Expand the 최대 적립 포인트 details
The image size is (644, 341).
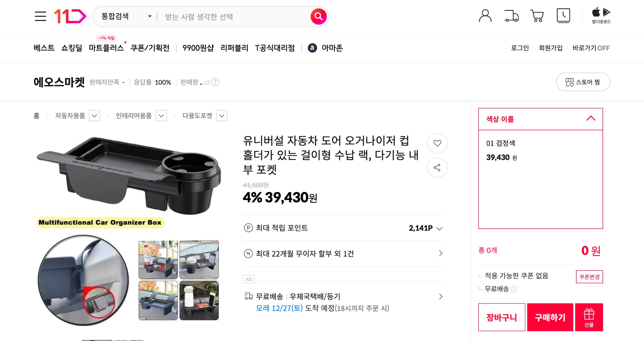click(439, 228)
